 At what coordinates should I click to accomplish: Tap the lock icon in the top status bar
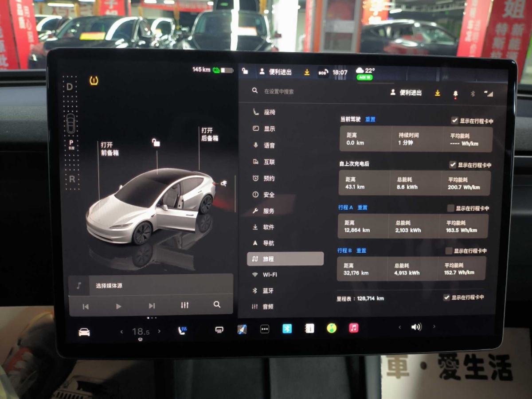pos(245,71)
